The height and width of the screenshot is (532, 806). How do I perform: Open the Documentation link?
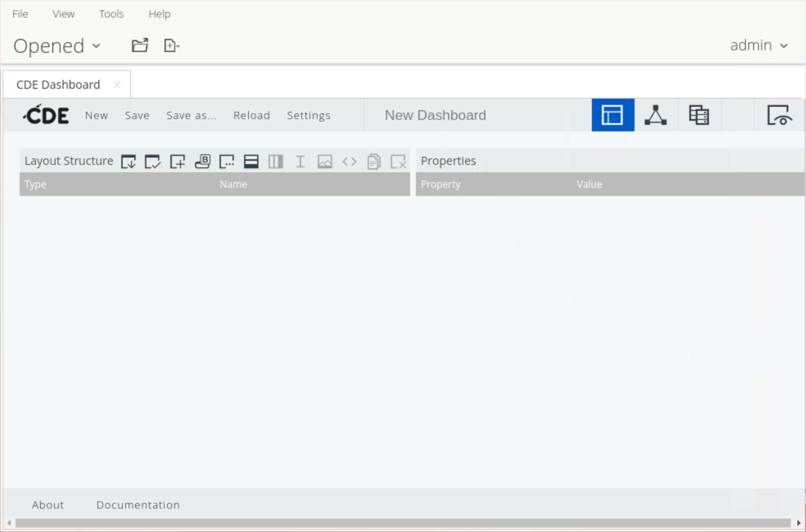coord(138,505)
